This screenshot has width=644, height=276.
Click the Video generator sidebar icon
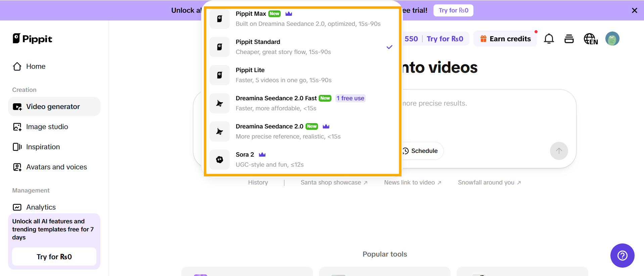pos(17,107)
